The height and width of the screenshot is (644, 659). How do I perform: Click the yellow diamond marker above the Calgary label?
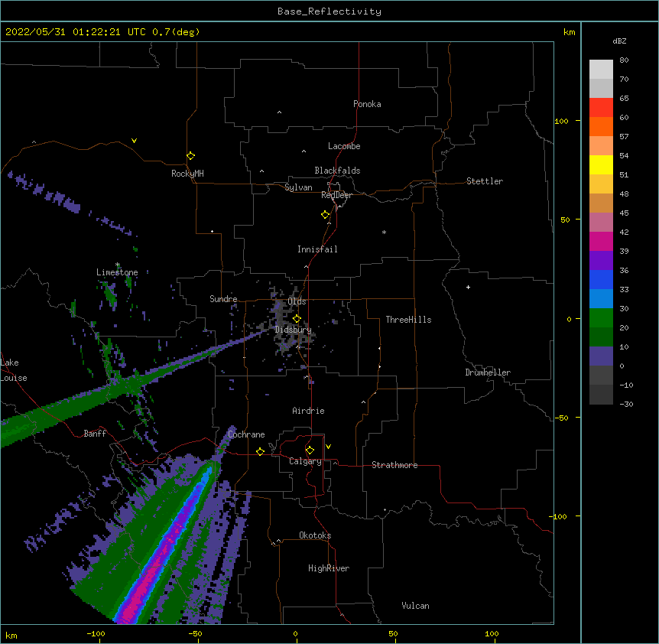tap(310, 450)
